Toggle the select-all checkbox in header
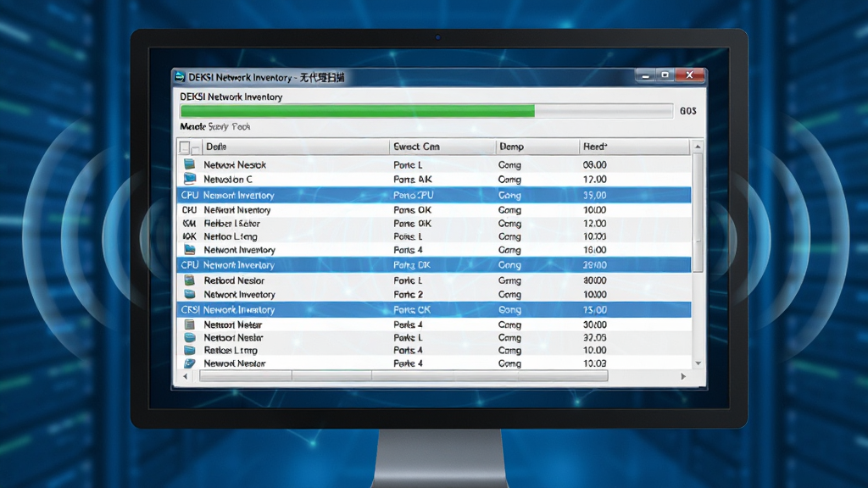The width and height of the screenshot is (868, 488). pyautogui.click(x=185, y=147)
